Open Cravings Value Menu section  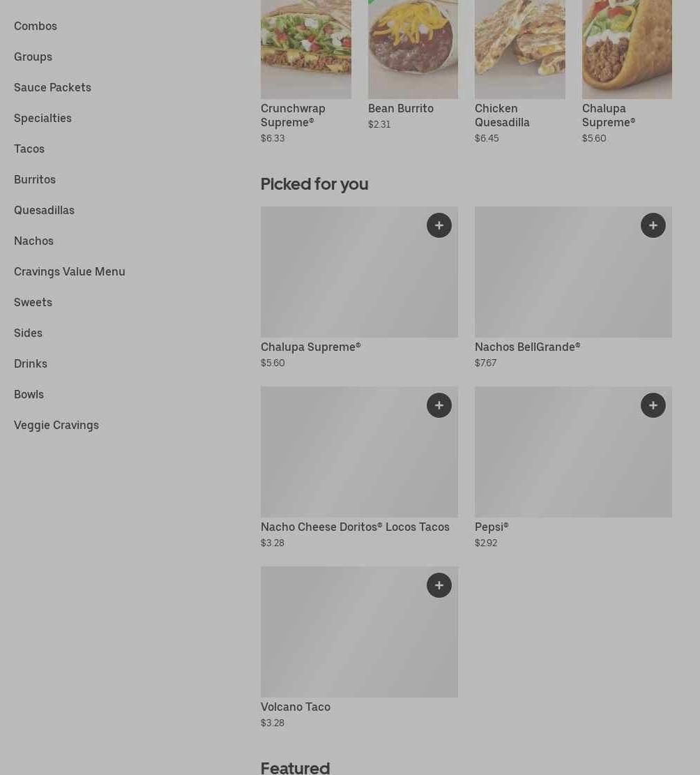click(x=70, y=271)
